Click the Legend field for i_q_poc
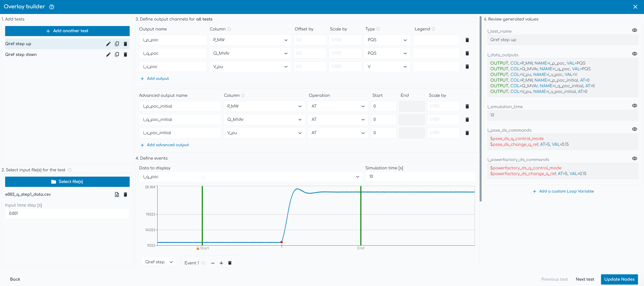 (436, 53)
